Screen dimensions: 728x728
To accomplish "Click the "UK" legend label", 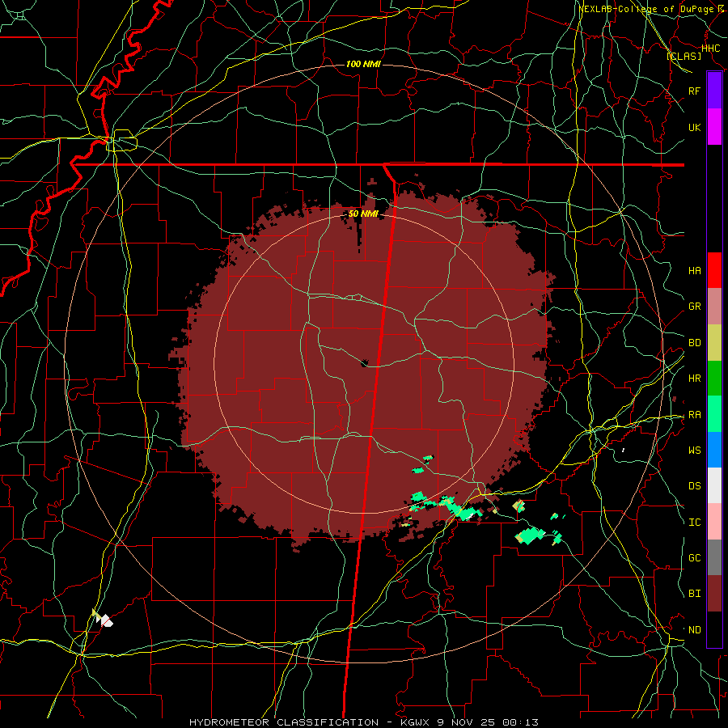I will 694,127.
